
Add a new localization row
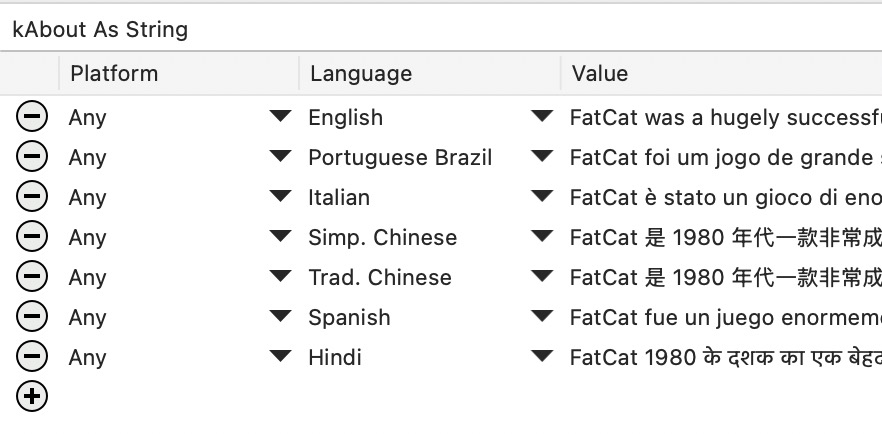[32, 396]
